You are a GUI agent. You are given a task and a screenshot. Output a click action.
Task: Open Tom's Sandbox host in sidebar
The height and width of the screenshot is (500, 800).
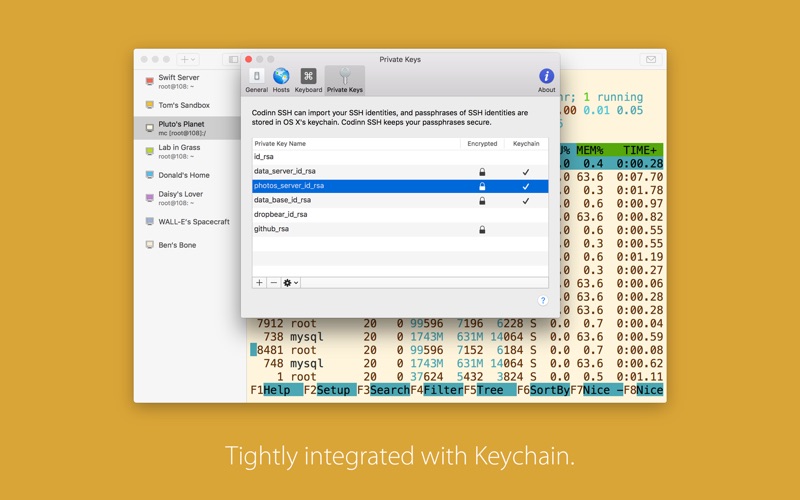pos(187,105)
